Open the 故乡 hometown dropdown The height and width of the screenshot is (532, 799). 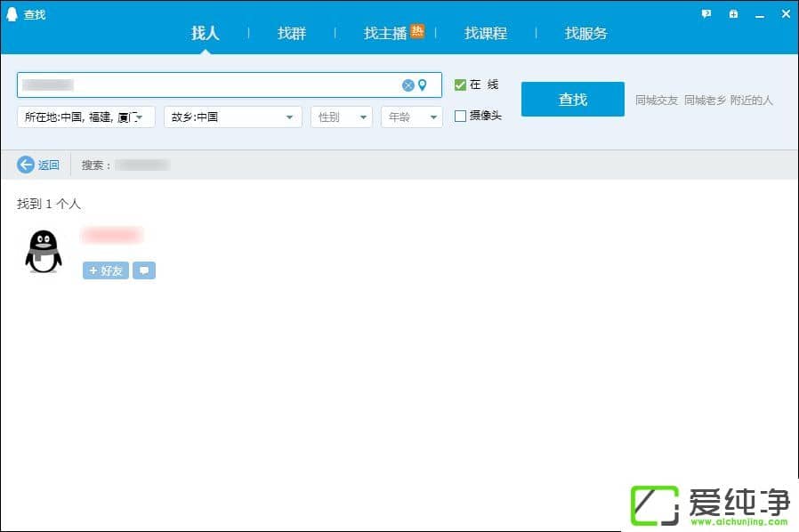pos(232,116)
